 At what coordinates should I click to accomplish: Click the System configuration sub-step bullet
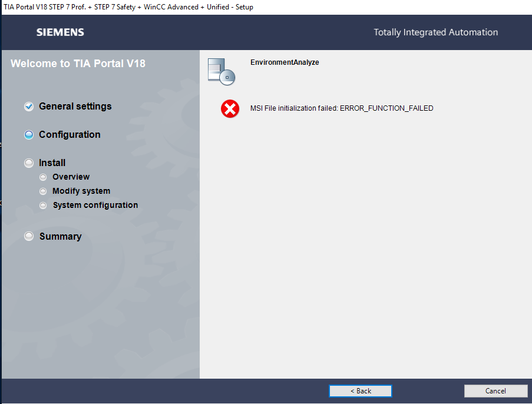tap(43, 205)
